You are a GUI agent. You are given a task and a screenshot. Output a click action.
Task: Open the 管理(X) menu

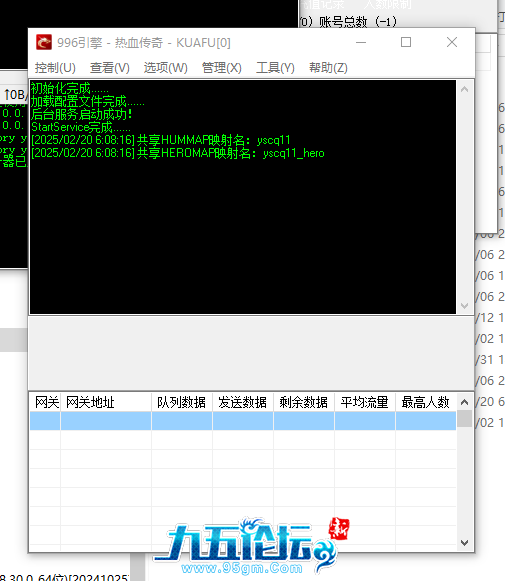point(222,68)
